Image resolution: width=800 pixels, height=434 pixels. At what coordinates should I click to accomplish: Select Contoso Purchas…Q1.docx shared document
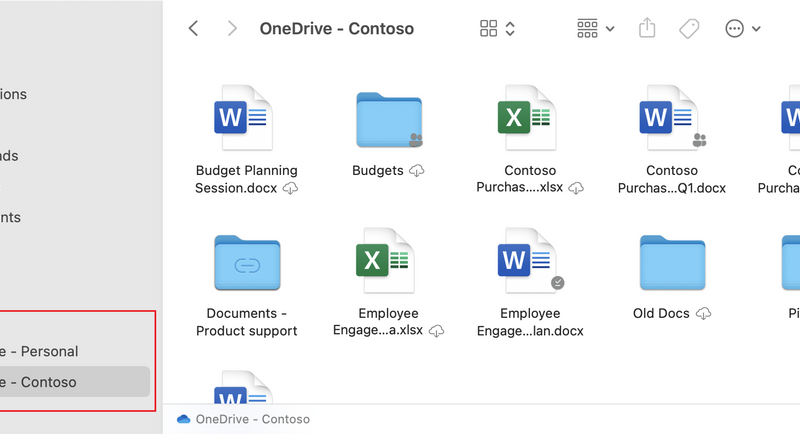click(x=672, y=120)
